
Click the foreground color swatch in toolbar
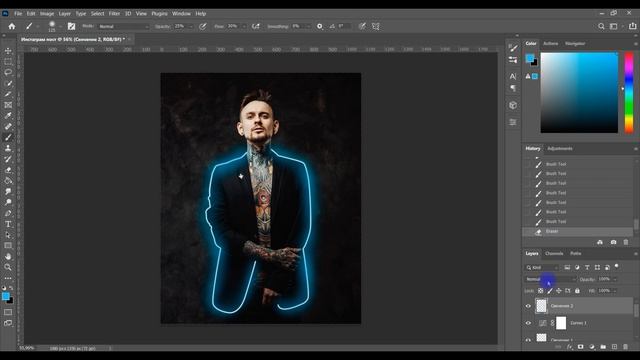6,296
